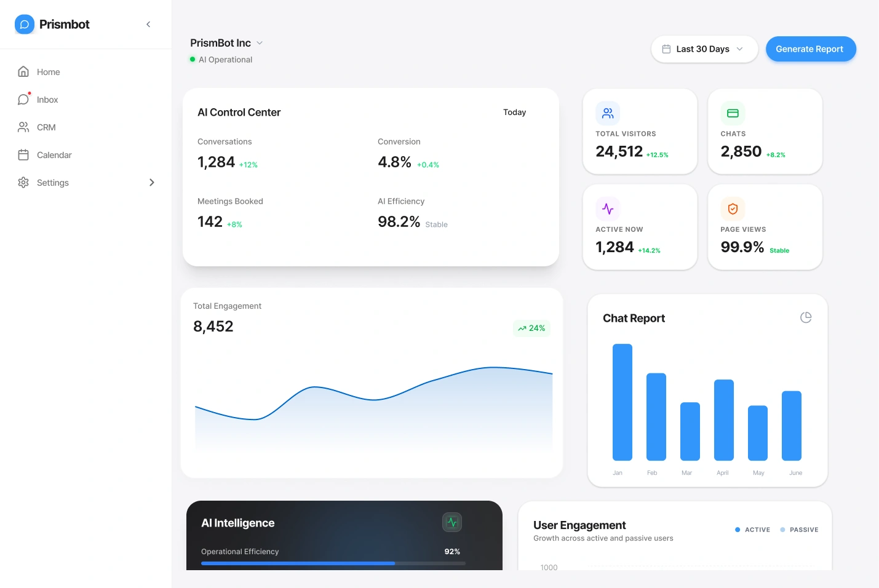
Task: Click the Prismbot chat bubble logo
Action: click(25, 24)
